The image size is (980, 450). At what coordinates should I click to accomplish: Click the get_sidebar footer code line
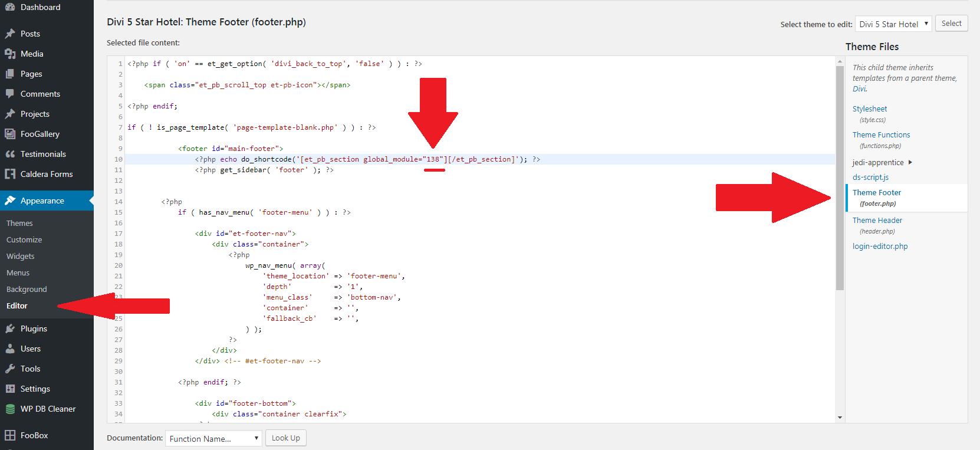pyautogui.click(x=264, y=170)
